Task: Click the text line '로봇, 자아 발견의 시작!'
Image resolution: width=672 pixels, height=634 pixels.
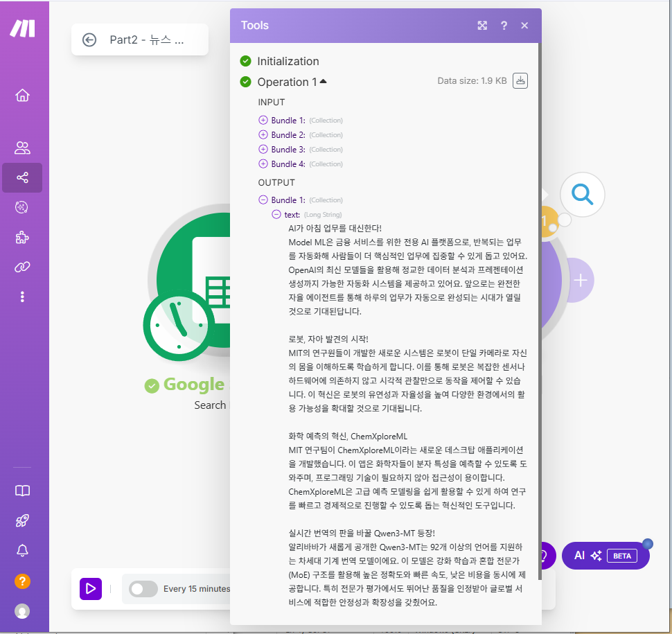Action: click(x=328, y=339)
